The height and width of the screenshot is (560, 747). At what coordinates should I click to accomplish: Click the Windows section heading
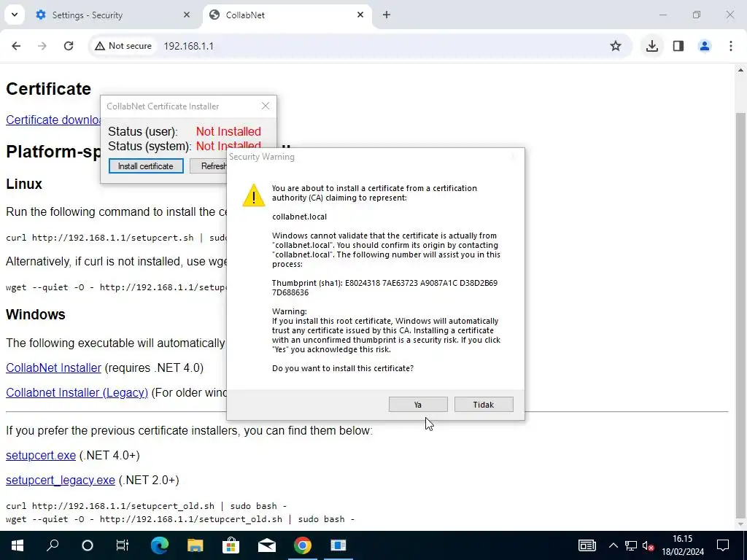point(36,314)
